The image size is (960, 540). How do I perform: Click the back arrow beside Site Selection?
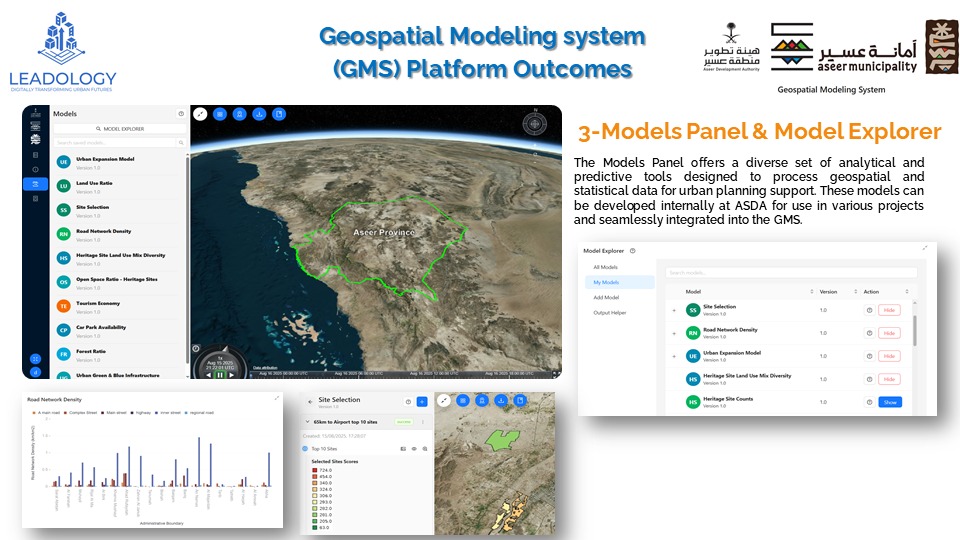pos(308,402)
